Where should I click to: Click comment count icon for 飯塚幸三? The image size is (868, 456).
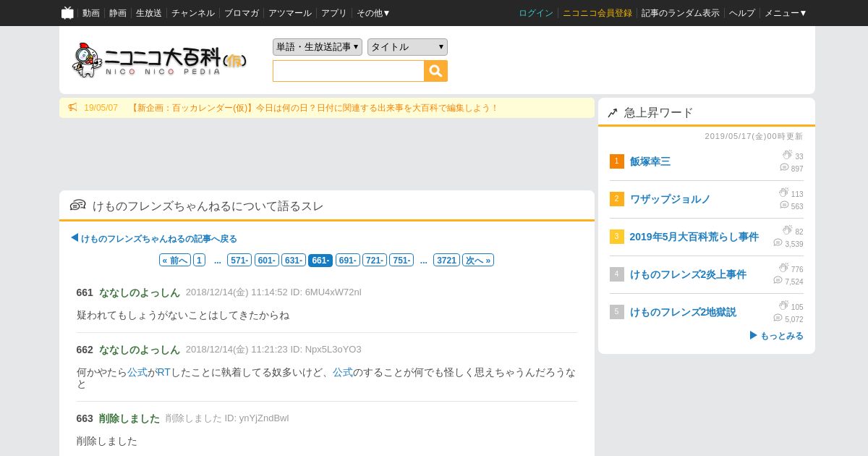pyautogui.click(x=784, y=168)
